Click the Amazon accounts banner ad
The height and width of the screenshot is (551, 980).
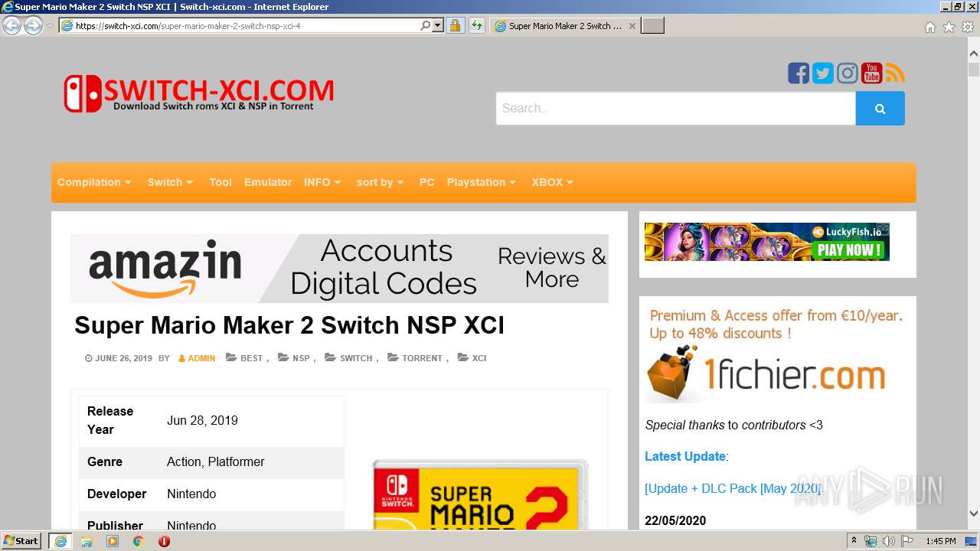[339, 269]
